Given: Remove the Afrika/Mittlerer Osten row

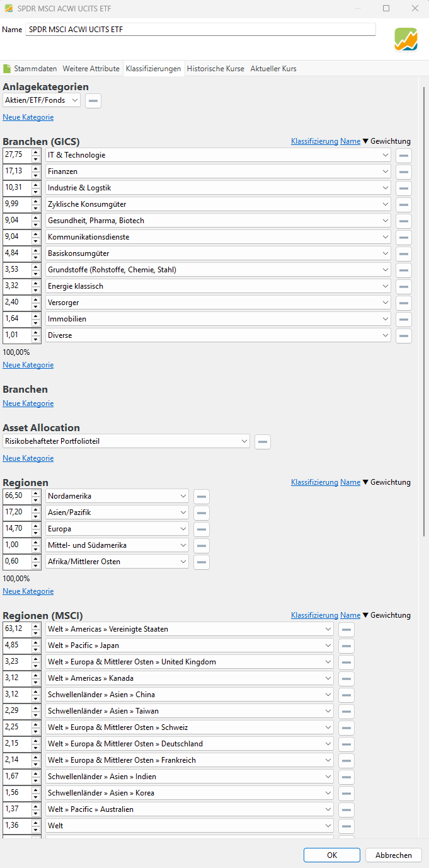Looking at the screenshot, I should [202, 562].
